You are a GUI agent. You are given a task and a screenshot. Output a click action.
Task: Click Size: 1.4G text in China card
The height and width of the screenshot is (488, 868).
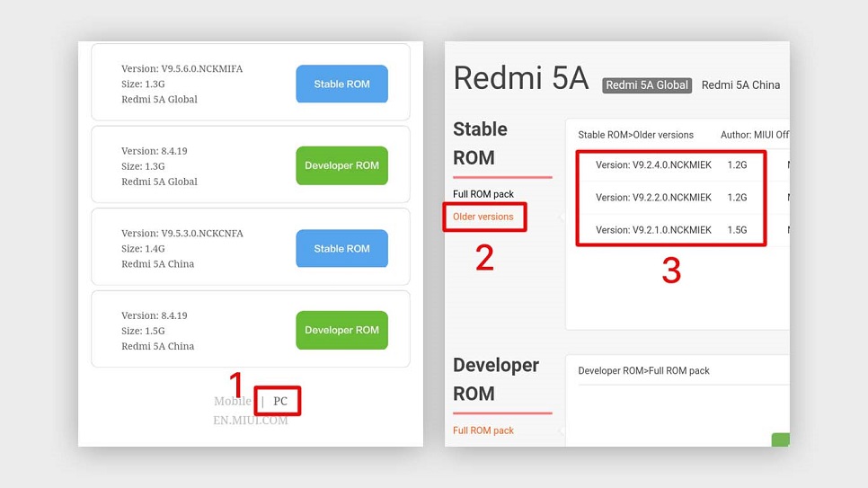coord(143,249)
